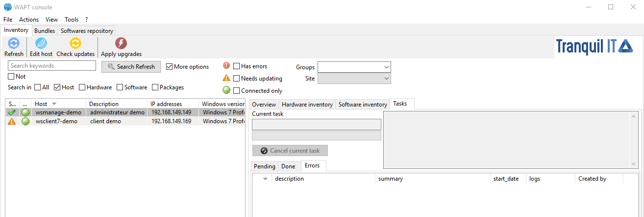Click the triangle in errors table header
This screenshot has height=217, width=644.
pyautogui.click(x=265, y=179)
